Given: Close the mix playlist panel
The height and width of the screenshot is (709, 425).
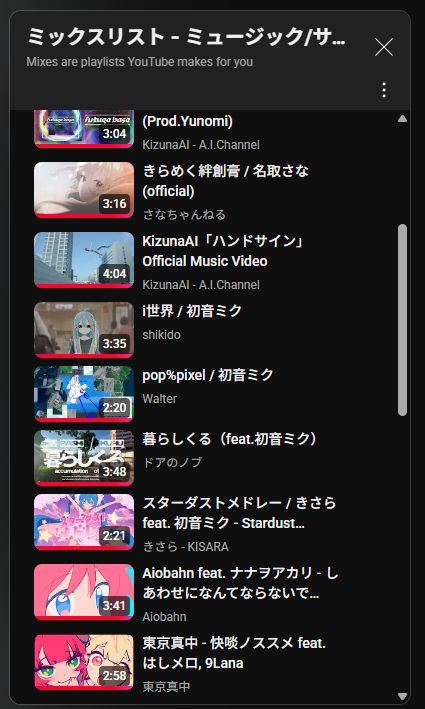Looking at the screenshot, I should tap(384, 47).
